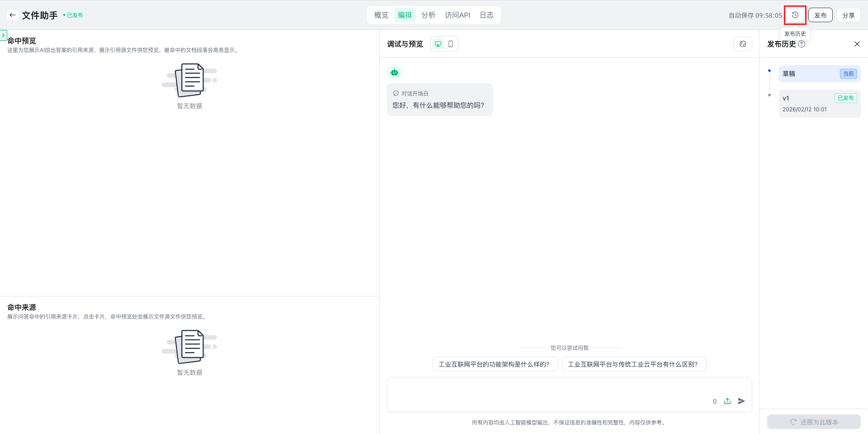Expand the left sidebar with green chevron

tap(4, 35)
